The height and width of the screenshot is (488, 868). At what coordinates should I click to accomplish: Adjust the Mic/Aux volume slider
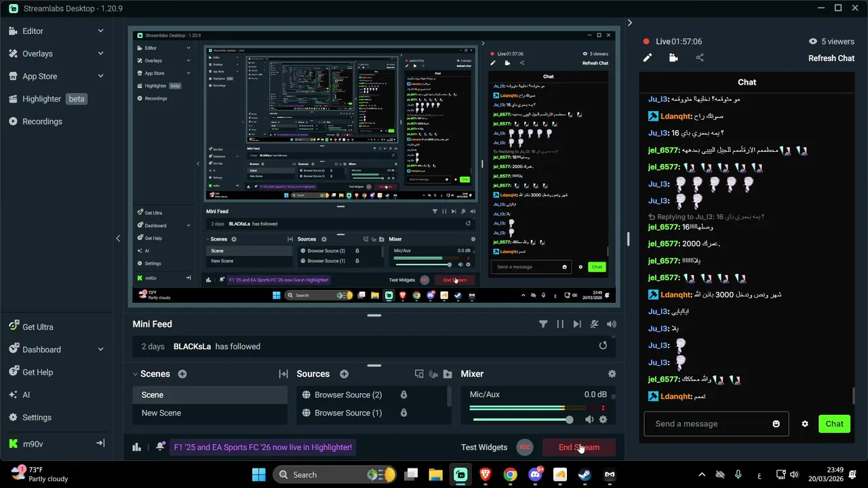521,420
